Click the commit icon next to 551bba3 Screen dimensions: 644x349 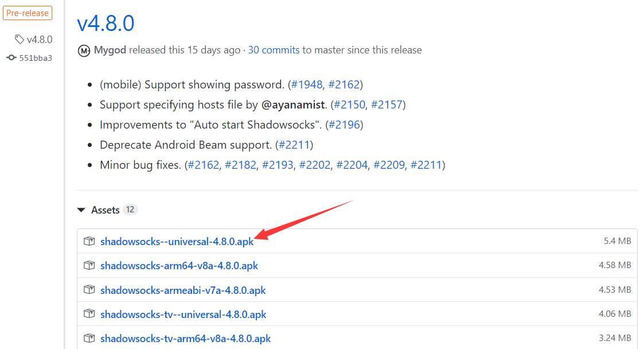point(11,58)
